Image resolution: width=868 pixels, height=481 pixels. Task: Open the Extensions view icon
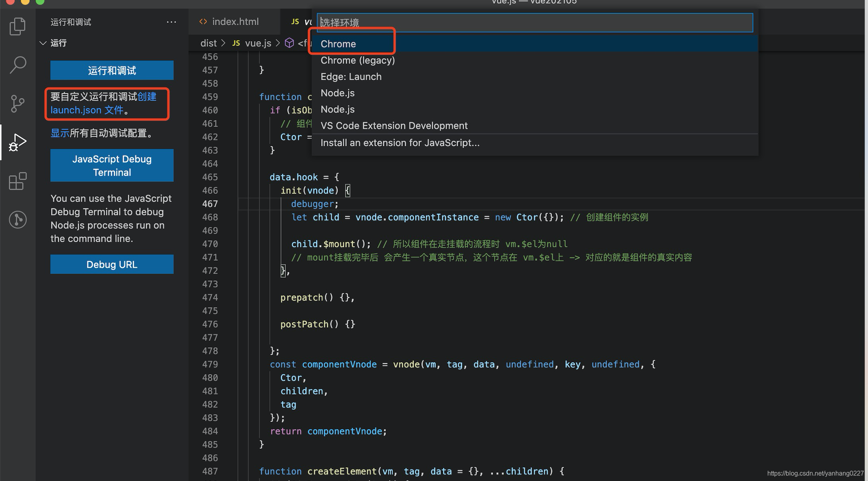(18, 181)
